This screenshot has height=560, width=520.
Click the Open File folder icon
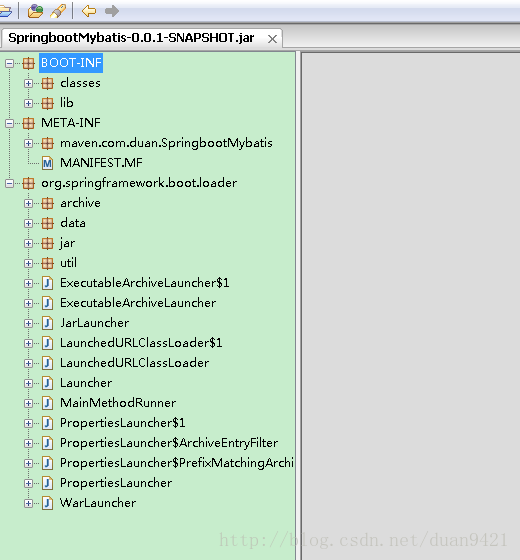(x=5, y=11)
